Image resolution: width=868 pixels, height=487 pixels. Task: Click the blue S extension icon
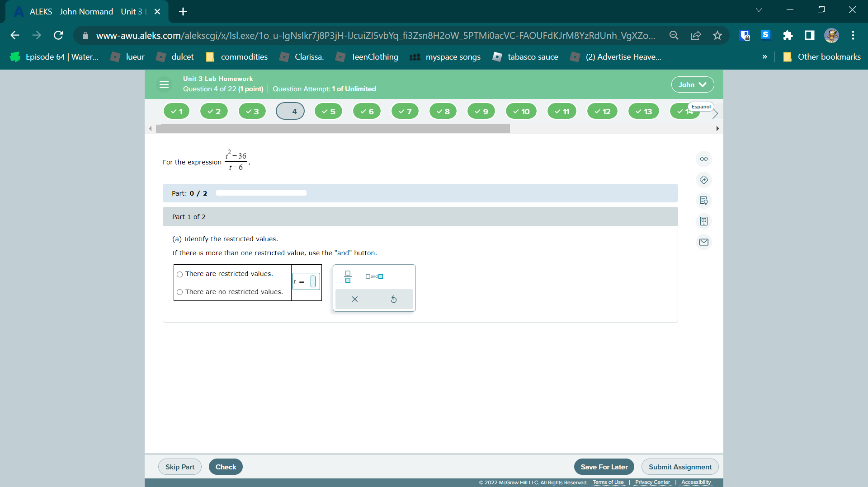coord(765,35)
